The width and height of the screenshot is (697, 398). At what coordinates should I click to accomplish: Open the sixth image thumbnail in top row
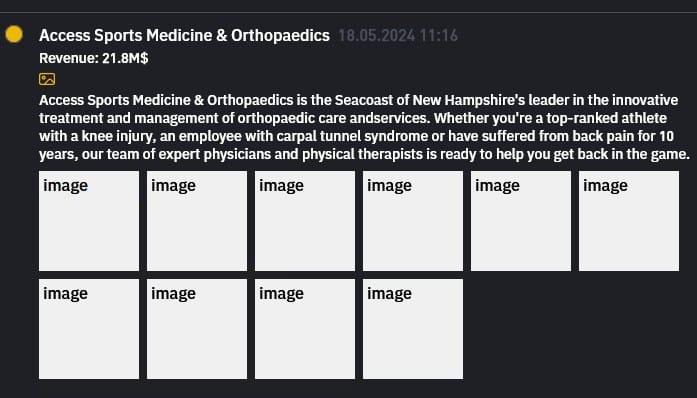[629, 221]
